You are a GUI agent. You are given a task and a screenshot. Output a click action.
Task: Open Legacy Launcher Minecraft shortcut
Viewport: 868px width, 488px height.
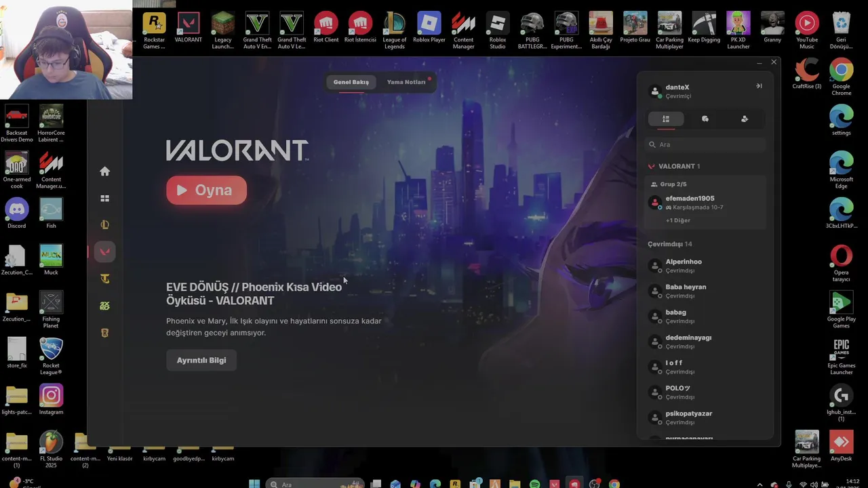pyautogui.click(x=222, y=30)
